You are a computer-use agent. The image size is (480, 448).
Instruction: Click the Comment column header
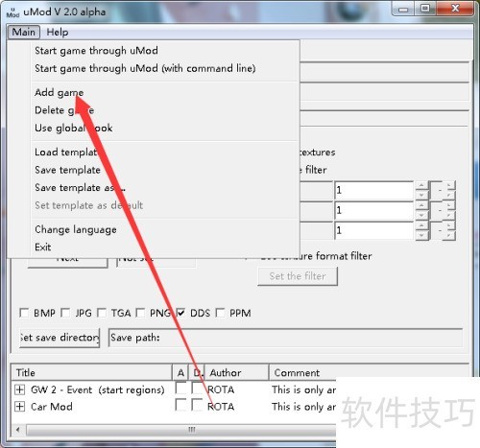pyautogui.click(x=302, y=372)
